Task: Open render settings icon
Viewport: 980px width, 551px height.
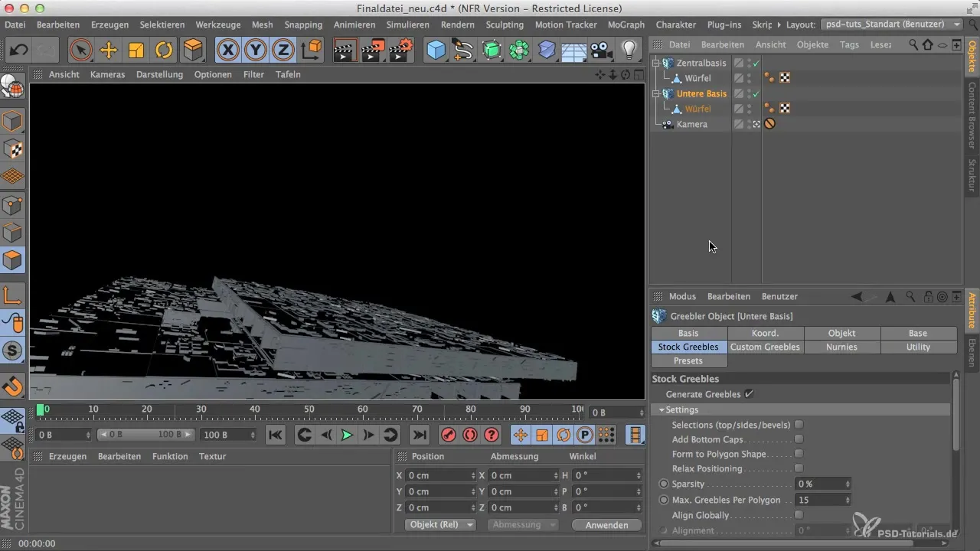Action: pyautogui.click(x=401, y=51)
